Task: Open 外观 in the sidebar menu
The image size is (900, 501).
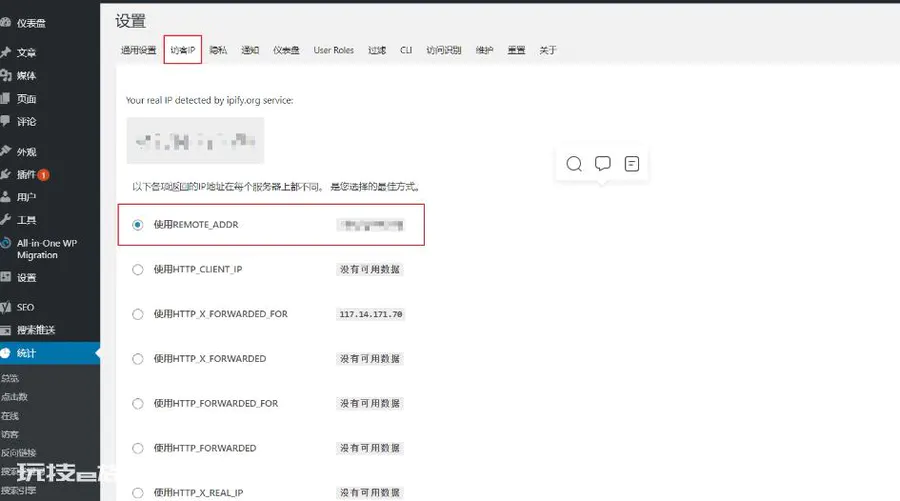Action: tap(26, 152)
